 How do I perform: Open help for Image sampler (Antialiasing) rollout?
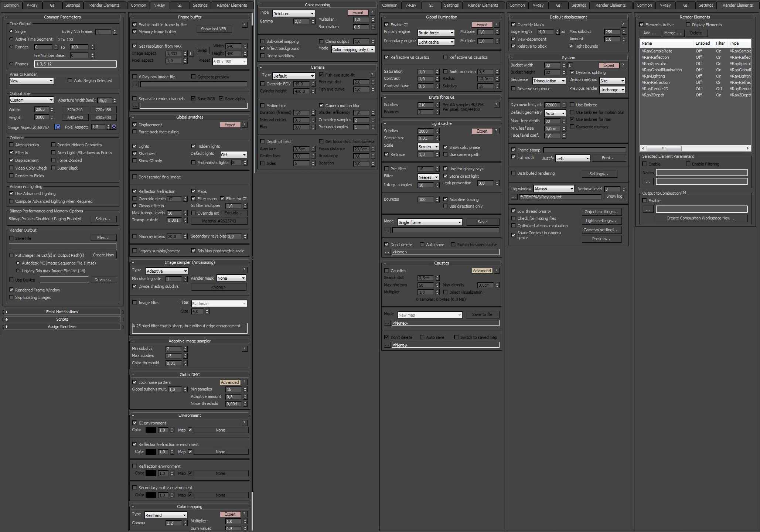(x=244, y=270)
